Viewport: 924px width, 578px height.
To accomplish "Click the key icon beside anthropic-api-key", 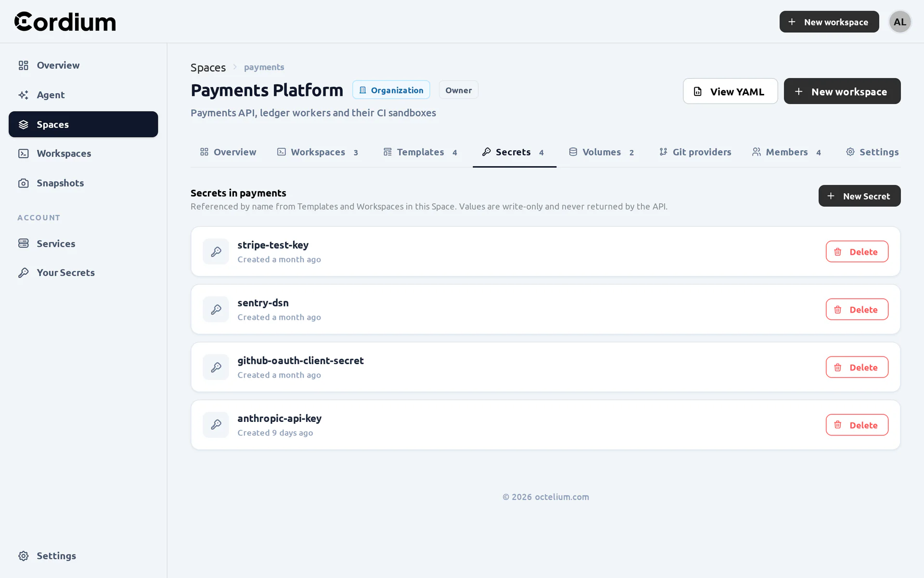I will (x=216, y=425).
